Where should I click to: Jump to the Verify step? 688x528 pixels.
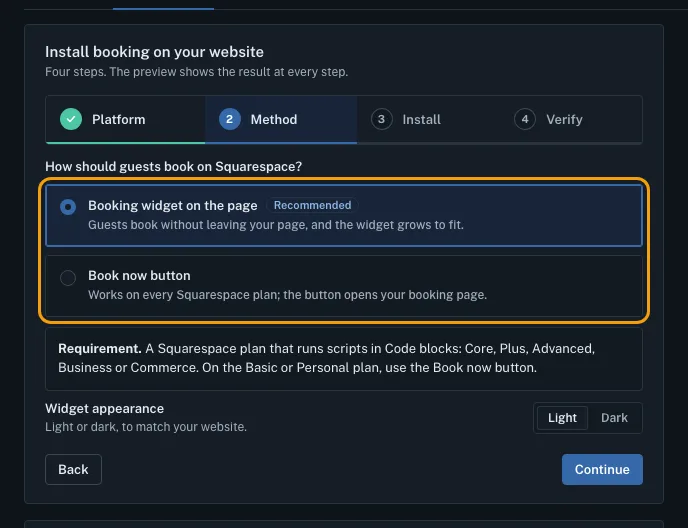click(571, 119)
